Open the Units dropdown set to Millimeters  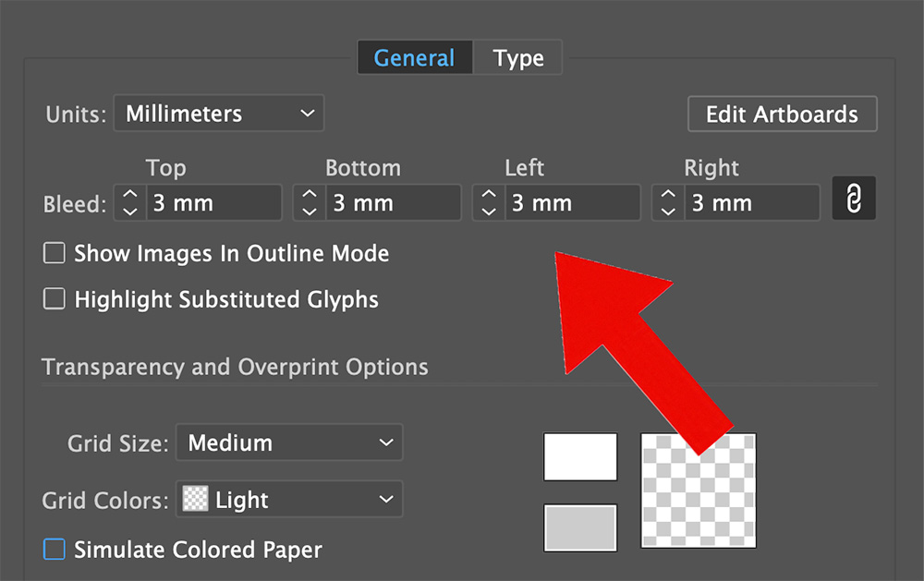click(x=219, y=115)
